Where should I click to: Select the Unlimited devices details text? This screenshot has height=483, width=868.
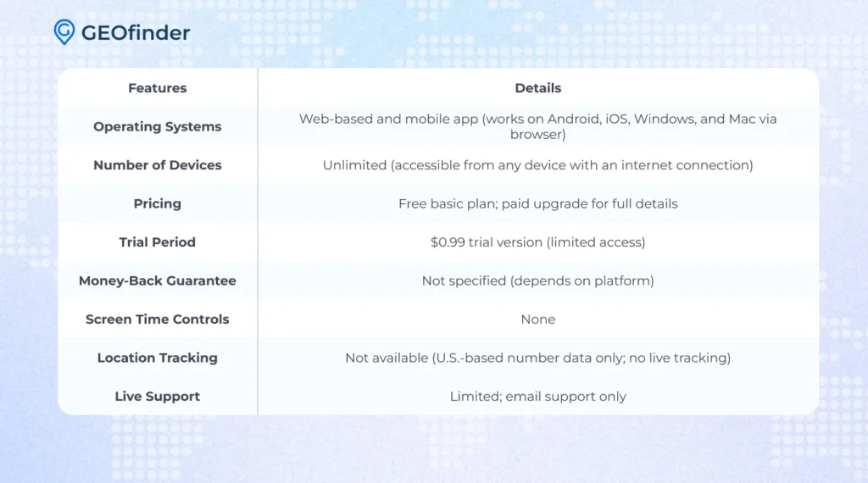(537, 165)
